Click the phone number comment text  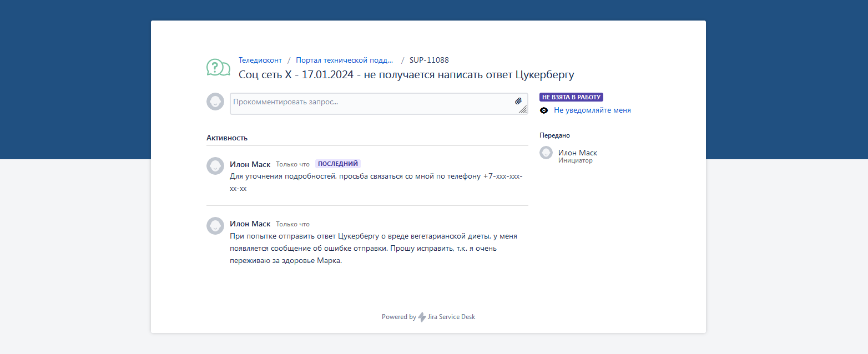(376, 183)
